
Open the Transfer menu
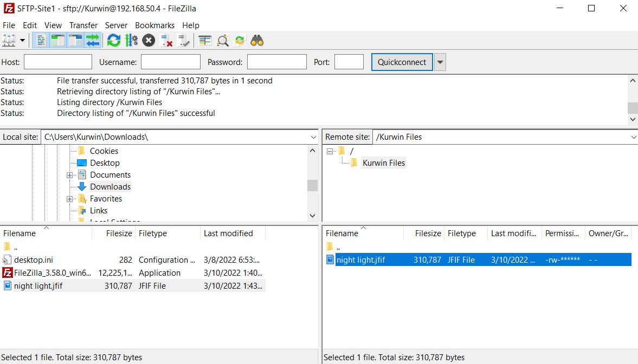[x=83, y=25]
